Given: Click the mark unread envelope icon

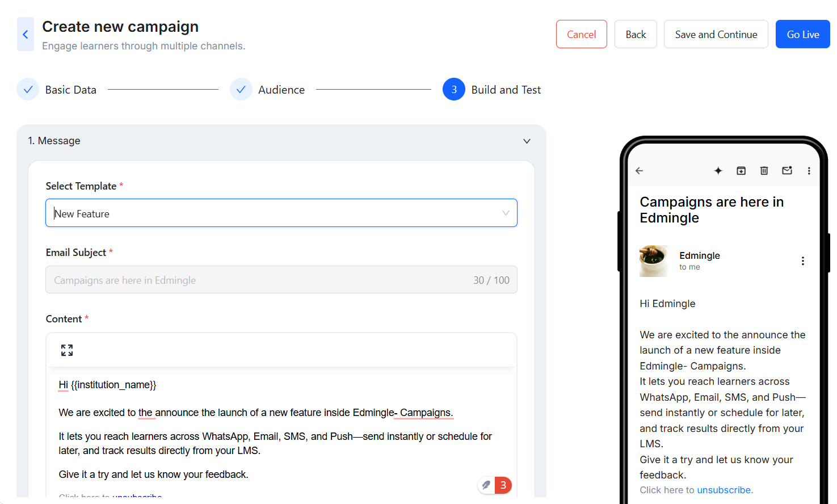Looking at the screenshot, I should pos(787,170).
